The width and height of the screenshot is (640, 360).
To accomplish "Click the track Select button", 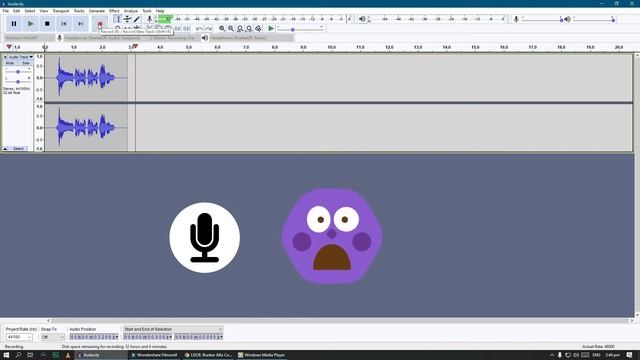I will (18, 149).
